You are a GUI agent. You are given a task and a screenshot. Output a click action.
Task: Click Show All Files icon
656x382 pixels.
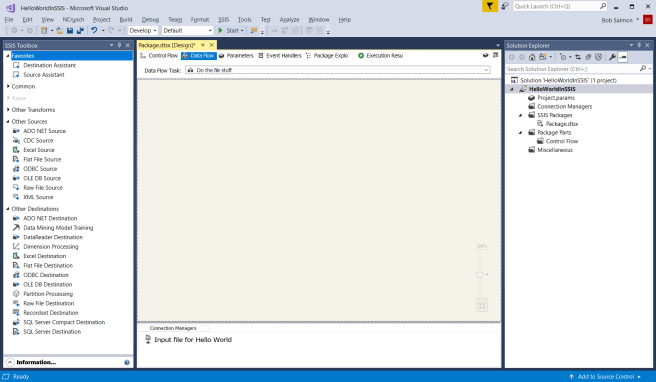click(x=599, y=57)
